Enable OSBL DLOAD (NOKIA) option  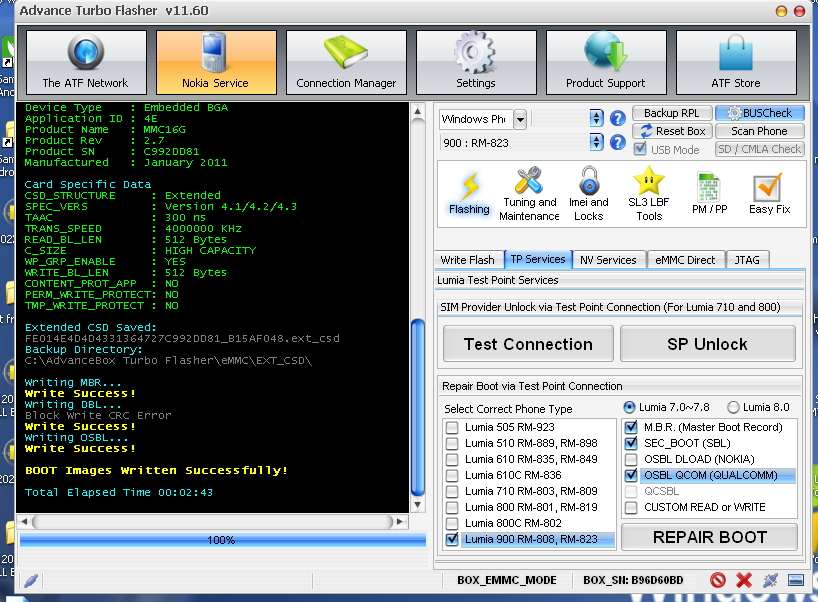click(631, 460)
